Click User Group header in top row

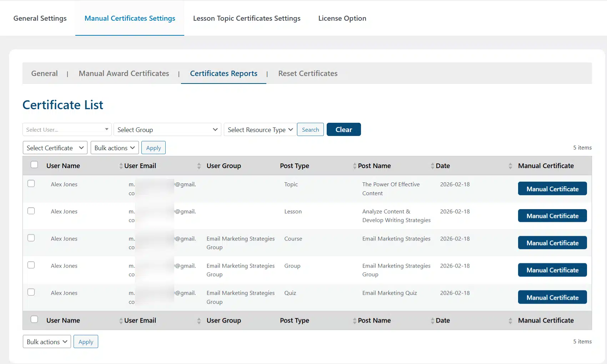(224, 166)
